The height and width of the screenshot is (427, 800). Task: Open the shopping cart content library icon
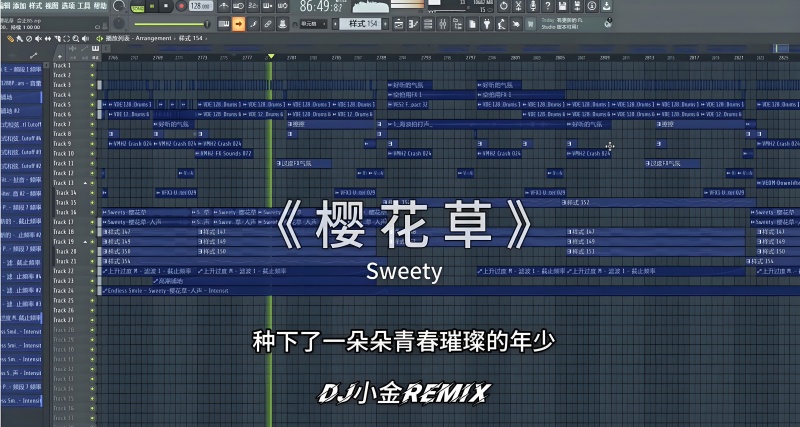(530, 23)
